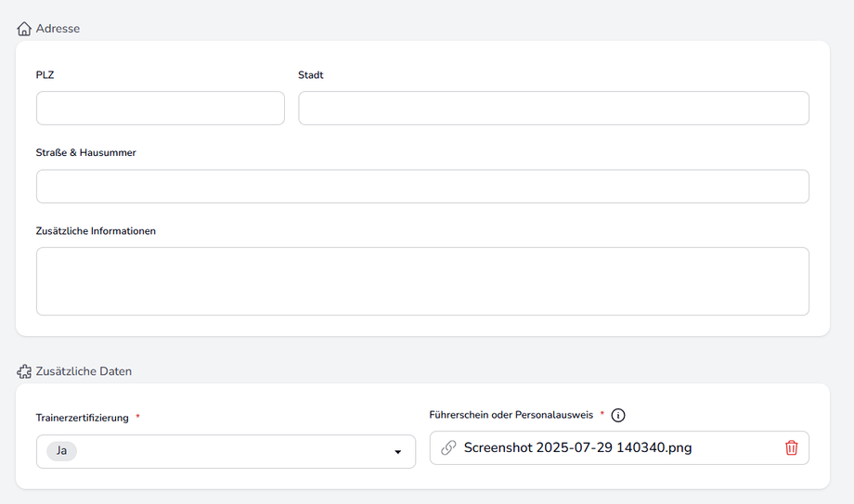Screen dimensions: 854x504
Task: Click the house icon beside Adresse
Action: (x=24, y=29)
